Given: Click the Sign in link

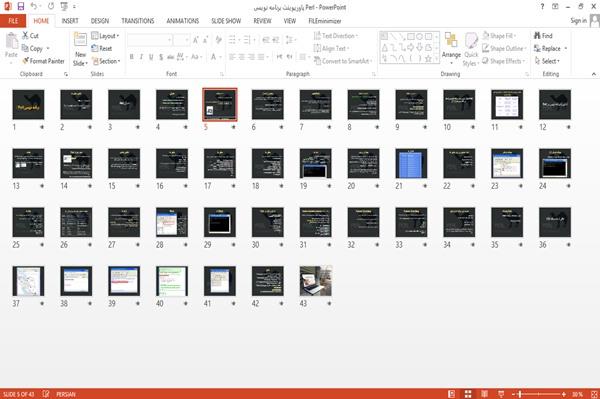Looking at the screenshot, I should coord(578,20).
